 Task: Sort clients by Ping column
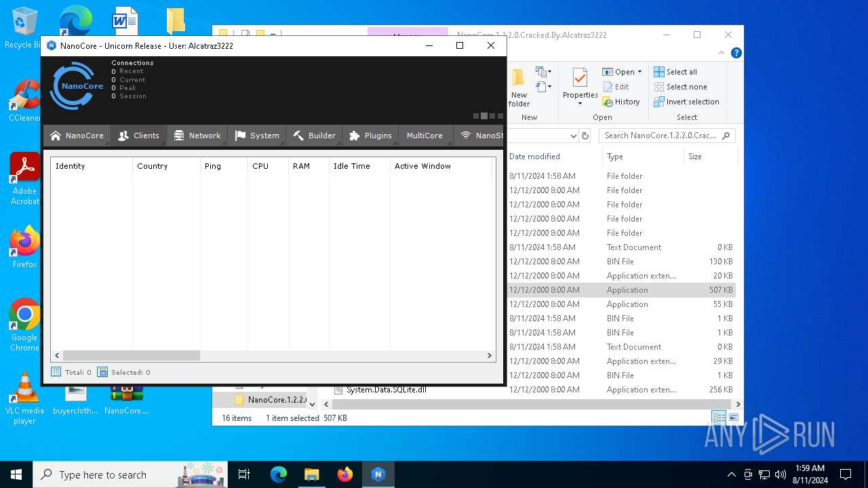click(224, 166)
